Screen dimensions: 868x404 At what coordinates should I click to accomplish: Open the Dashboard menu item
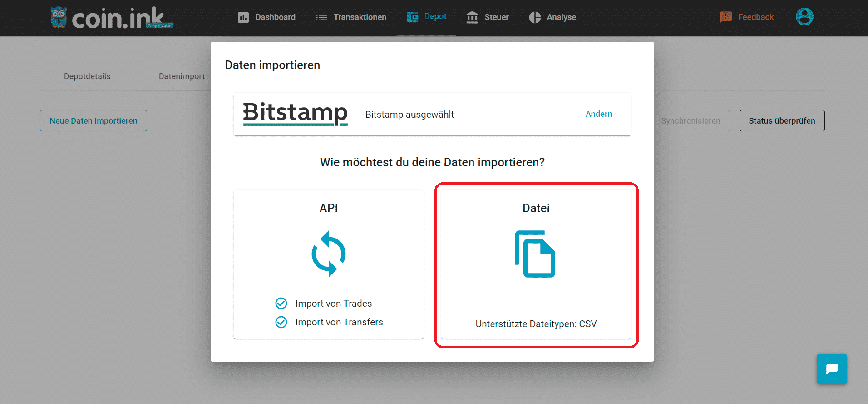coord(266,17)
